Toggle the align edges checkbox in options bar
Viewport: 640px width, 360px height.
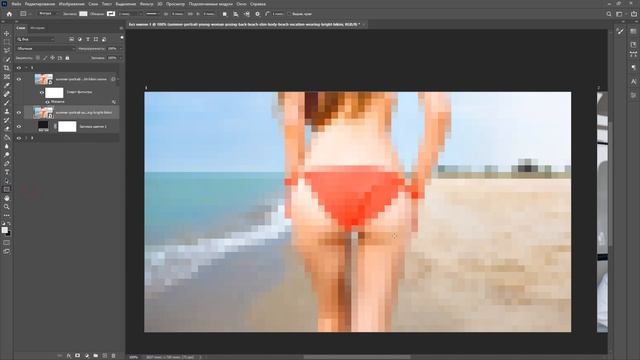289,14
